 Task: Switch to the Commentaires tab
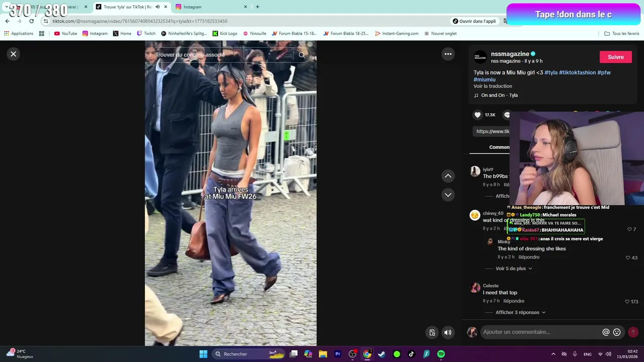point(499,147)
